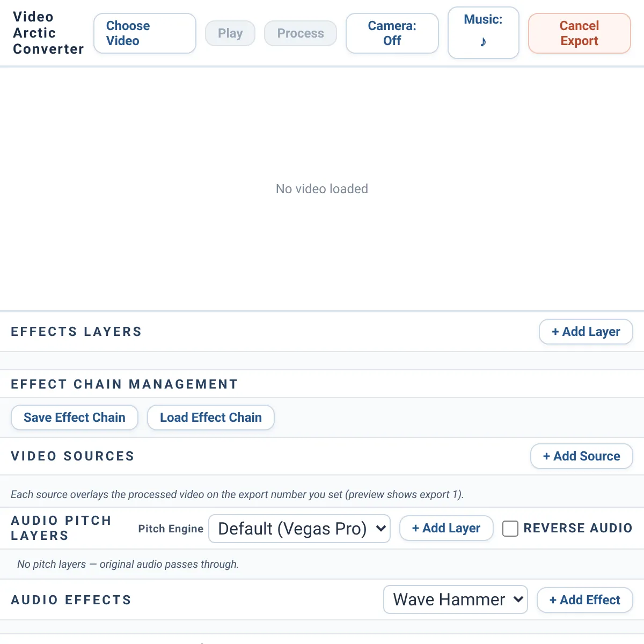
Task: Toggle the Camera: Off button
Action: [x=392, y=33]
